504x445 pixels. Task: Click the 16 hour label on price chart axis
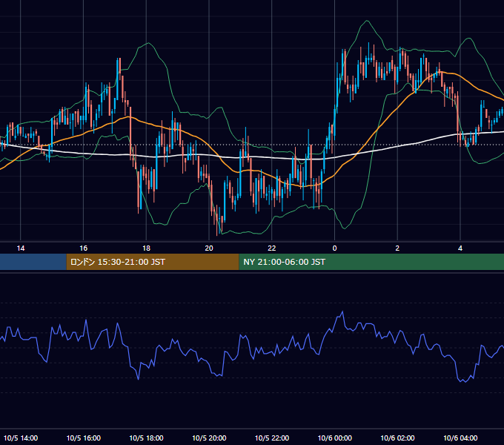click(83, 248)
